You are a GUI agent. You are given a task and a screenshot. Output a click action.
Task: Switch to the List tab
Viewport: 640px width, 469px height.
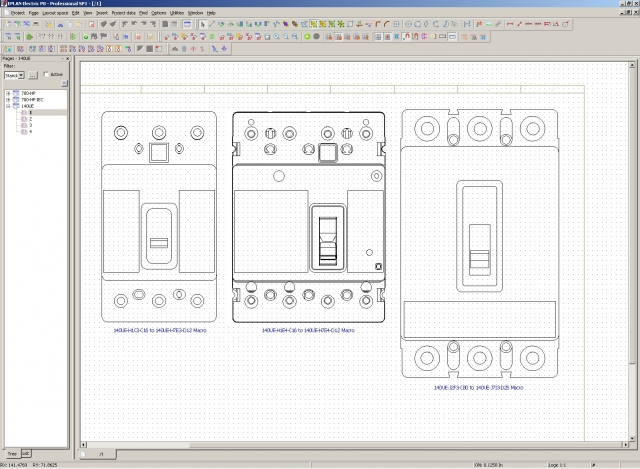point(26,453)
